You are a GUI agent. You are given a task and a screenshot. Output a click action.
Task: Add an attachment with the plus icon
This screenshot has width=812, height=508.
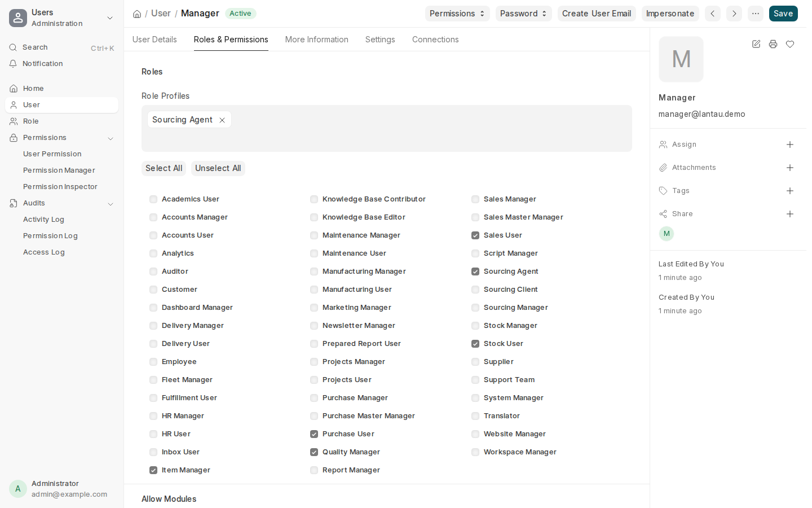click(790, 168)
